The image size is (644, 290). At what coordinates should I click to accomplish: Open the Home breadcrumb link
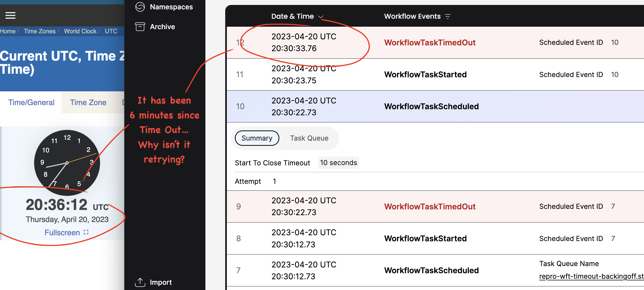[x=7, y=31]
